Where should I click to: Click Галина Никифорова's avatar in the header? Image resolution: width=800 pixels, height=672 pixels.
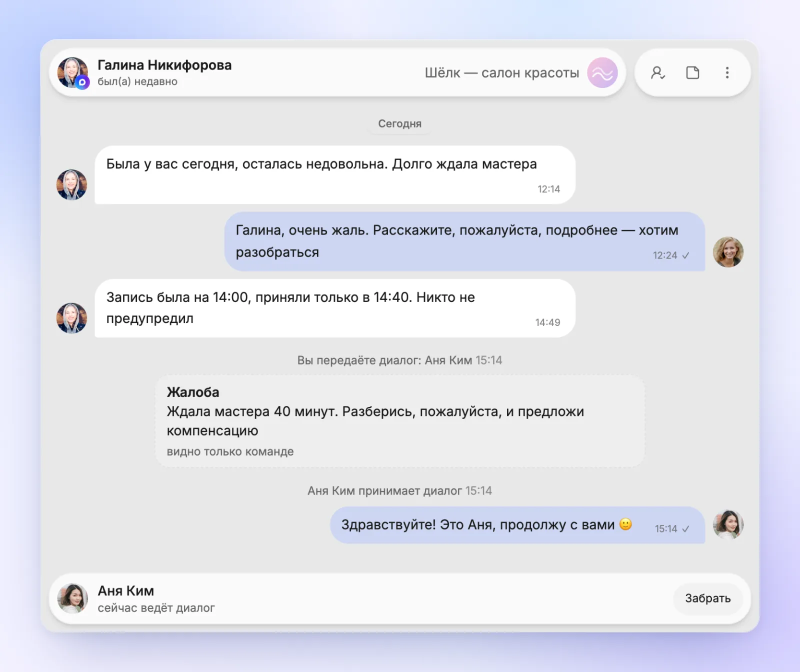click(x=72, y=72)
